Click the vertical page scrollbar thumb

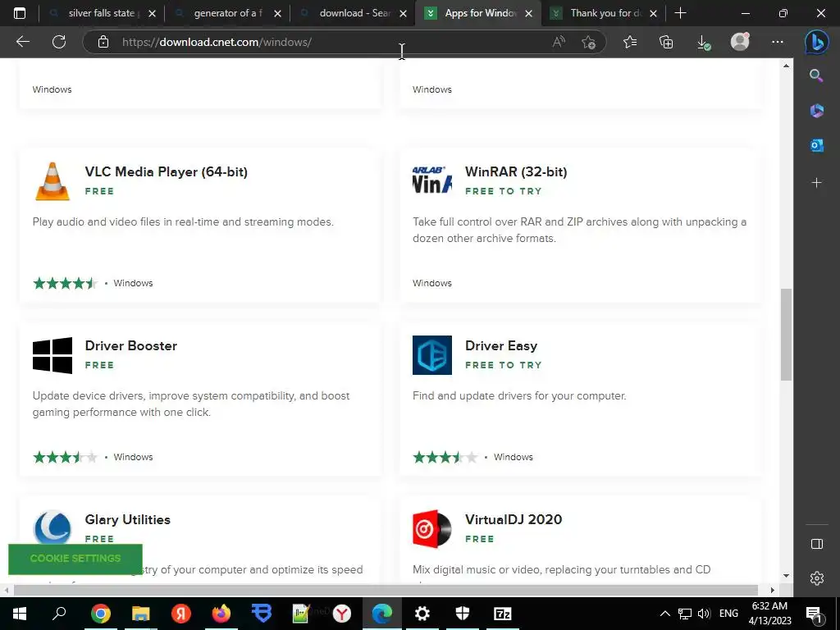coord(786,335)
